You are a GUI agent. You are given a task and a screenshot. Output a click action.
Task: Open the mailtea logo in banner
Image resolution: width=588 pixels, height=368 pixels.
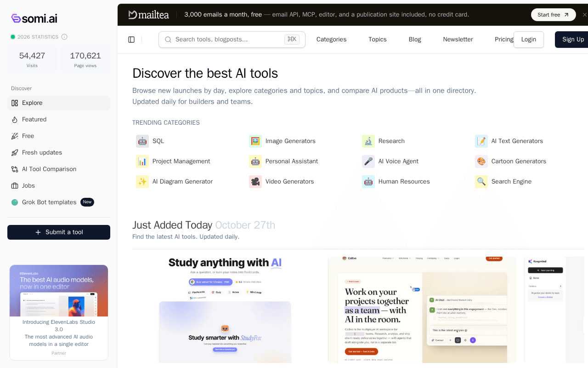[148, 15]
